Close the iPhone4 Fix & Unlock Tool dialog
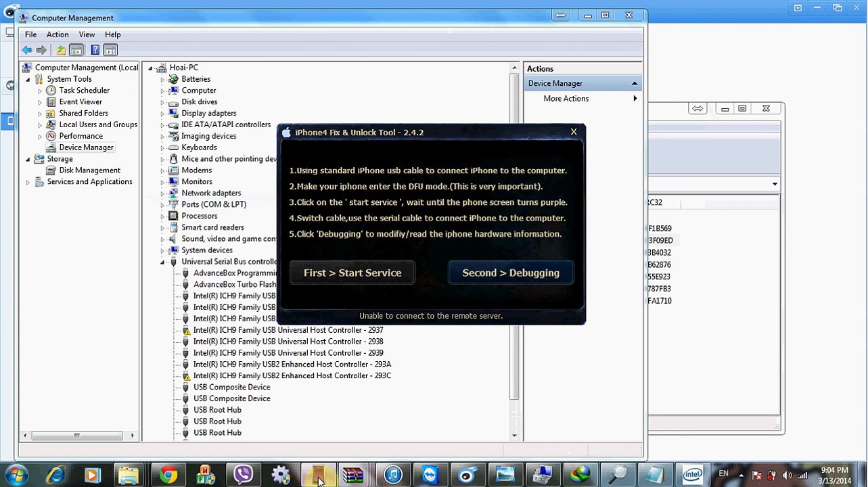Screen dimensions: 868x487 (x=574, y=132)
